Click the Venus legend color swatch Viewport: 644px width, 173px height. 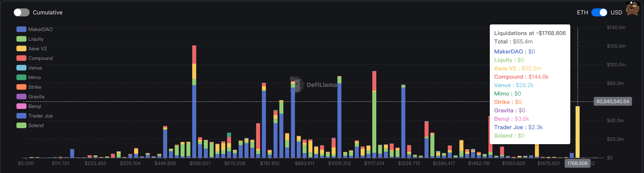[21, 68]
